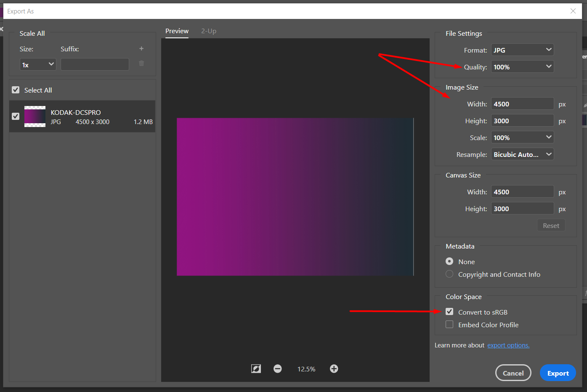
Task: Select the Preview tab
Action: (177, 31)
